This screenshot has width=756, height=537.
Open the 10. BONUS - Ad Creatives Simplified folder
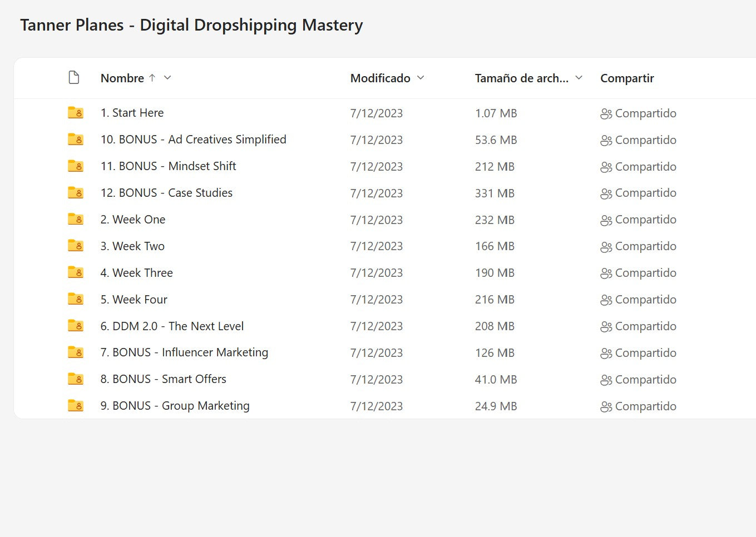pyautogui.click(x=193, y=140)
